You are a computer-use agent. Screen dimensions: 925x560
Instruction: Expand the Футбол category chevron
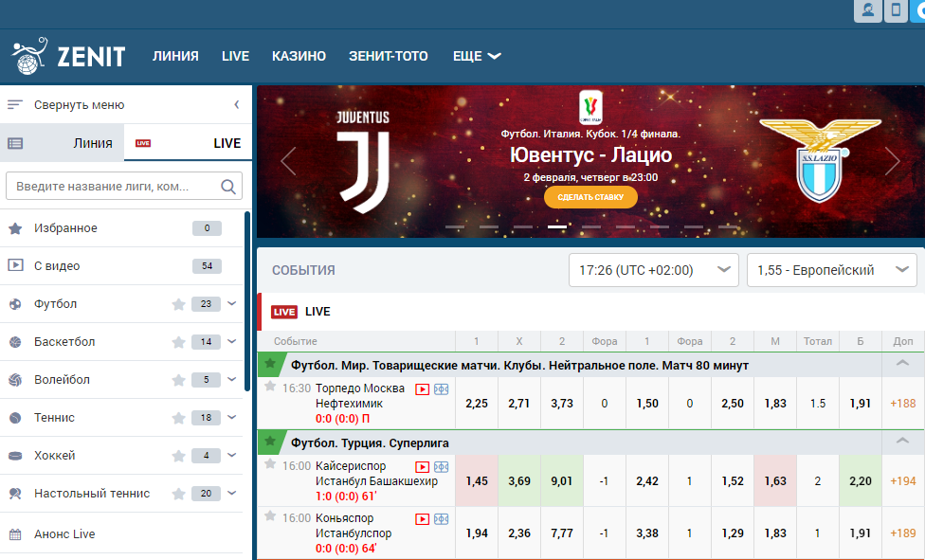232,303
